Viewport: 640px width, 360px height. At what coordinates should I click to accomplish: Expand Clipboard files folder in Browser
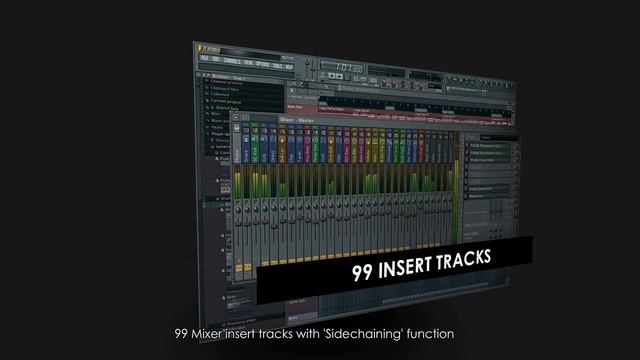pyautogui.click(x=224, y=89)
